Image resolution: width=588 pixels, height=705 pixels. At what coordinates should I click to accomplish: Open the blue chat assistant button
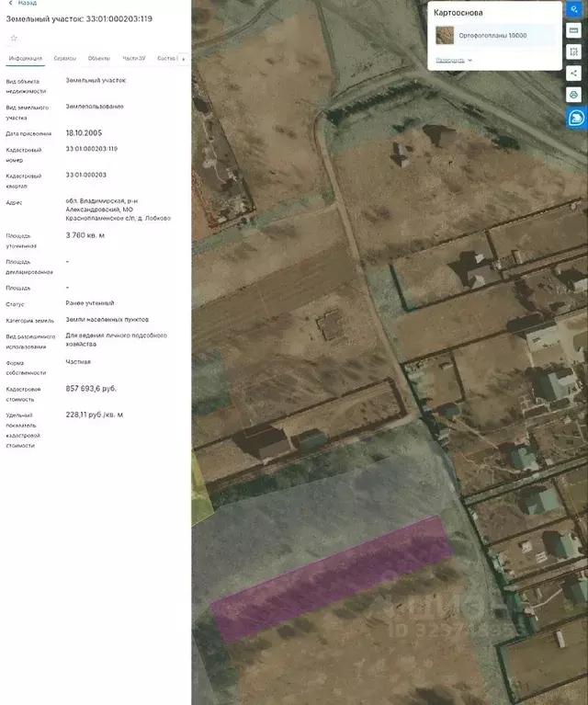[x=576, y=118]
